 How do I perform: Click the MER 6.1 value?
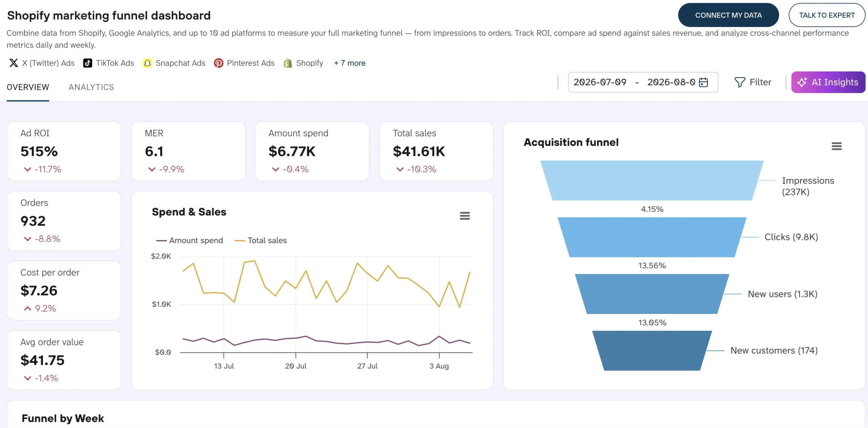(x=154, y=151)
